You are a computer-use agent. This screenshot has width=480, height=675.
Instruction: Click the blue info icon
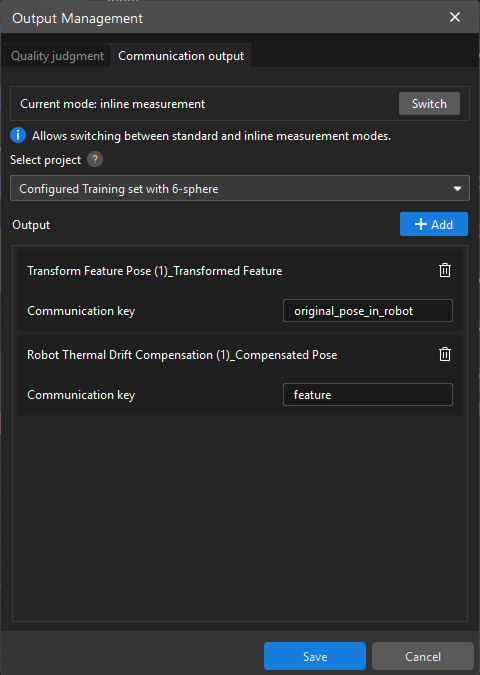point(18,135)
